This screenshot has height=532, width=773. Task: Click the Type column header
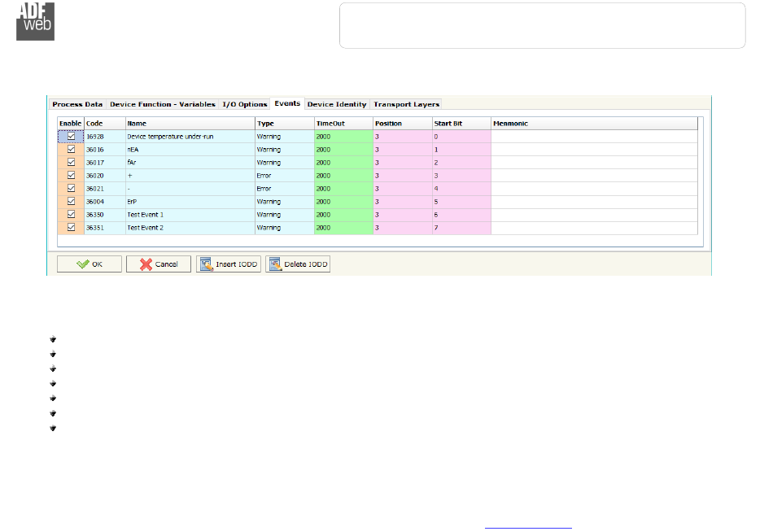tap(284, 124)
